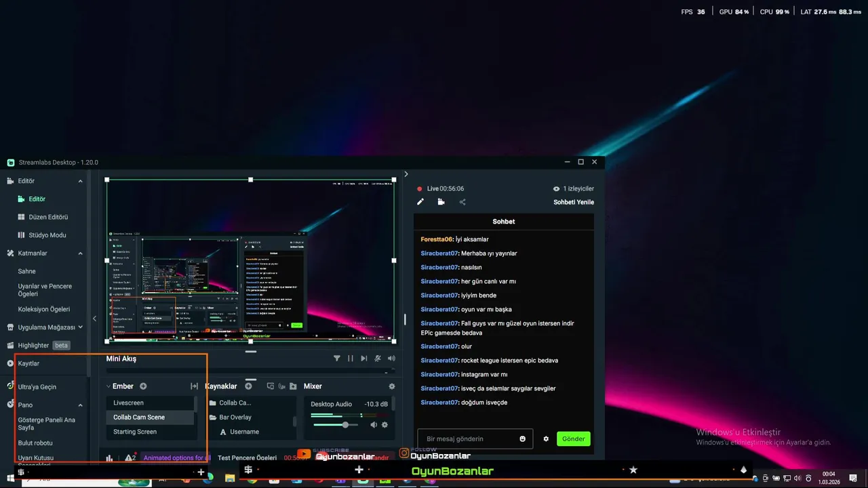The height and width of the screenshot is (488, 868).
Task: Select the Starting Screen scene
Action: coord(149,432)
